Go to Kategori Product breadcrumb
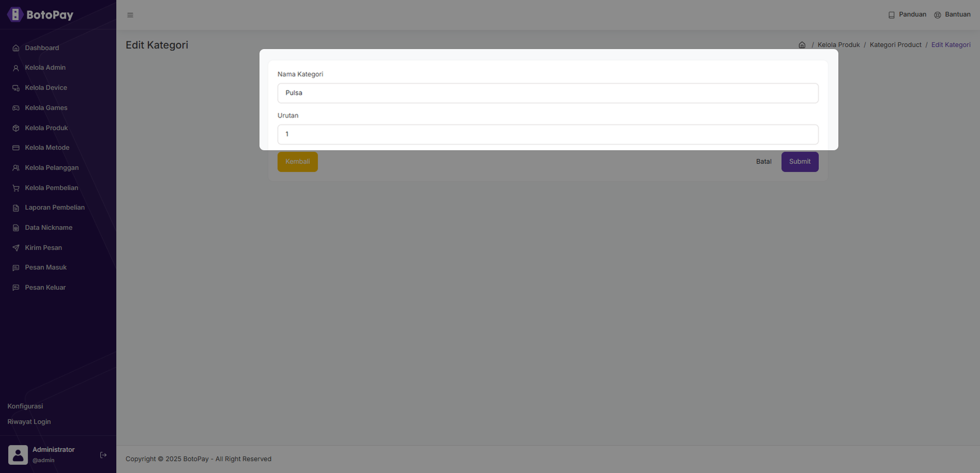The width and height of the screenshot is (980, 473). (896, 45)
